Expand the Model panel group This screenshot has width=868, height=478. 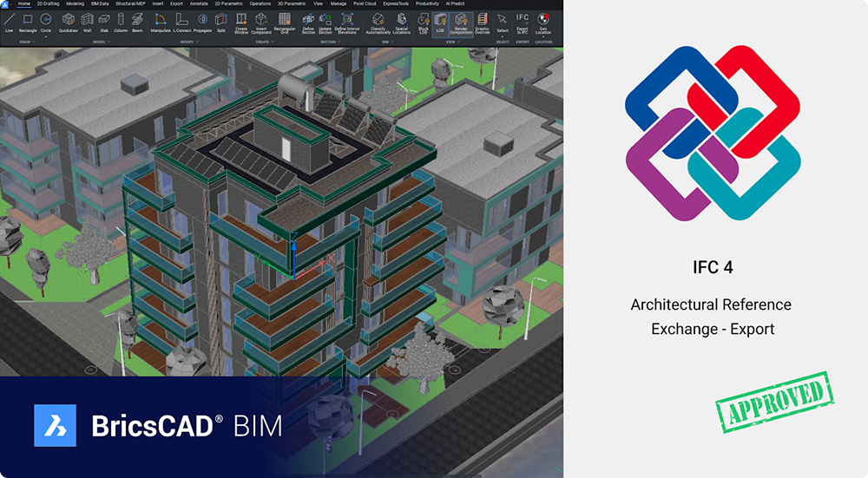coord(102,42)
